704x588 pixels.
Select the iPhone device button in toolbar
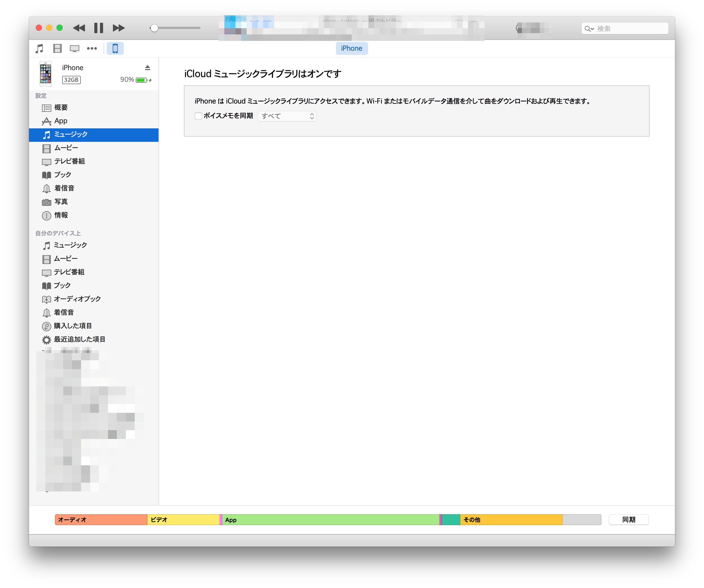pos(115,49)
